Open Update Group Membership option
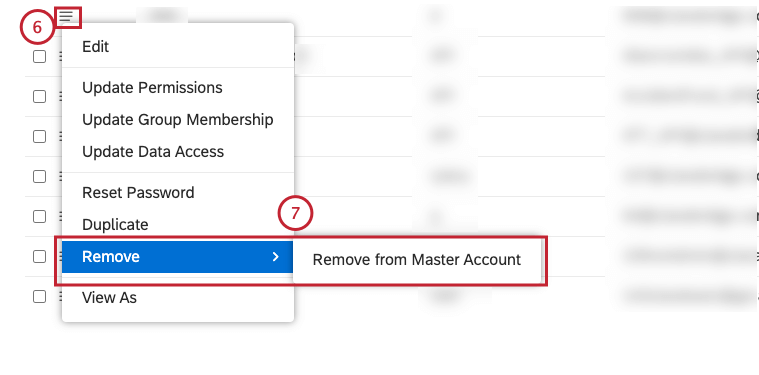 (x=178, y=120)
